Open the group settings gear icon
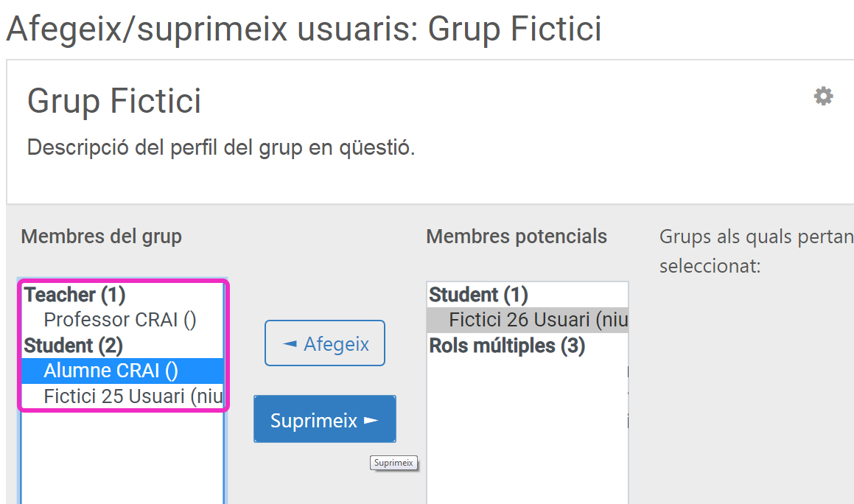Viewport: 854px width, 504px height. (x=823, y=97)
